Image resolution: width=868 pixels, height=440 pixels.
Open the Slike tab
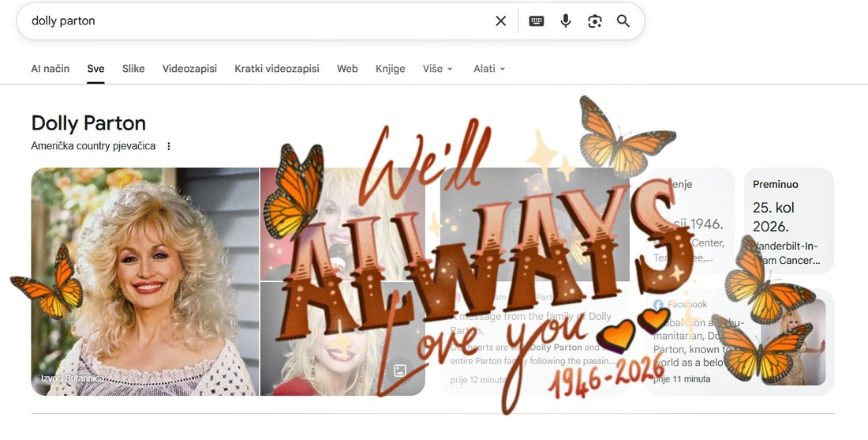133,69
